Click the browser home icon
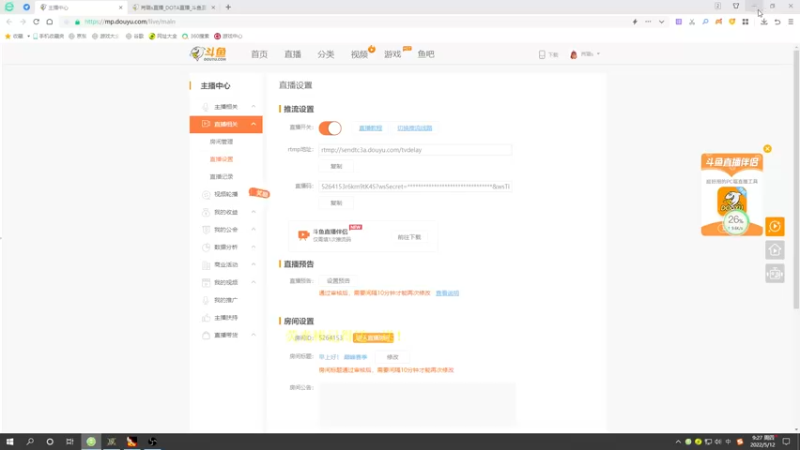The image size is (800, 450). pos(49,22)
